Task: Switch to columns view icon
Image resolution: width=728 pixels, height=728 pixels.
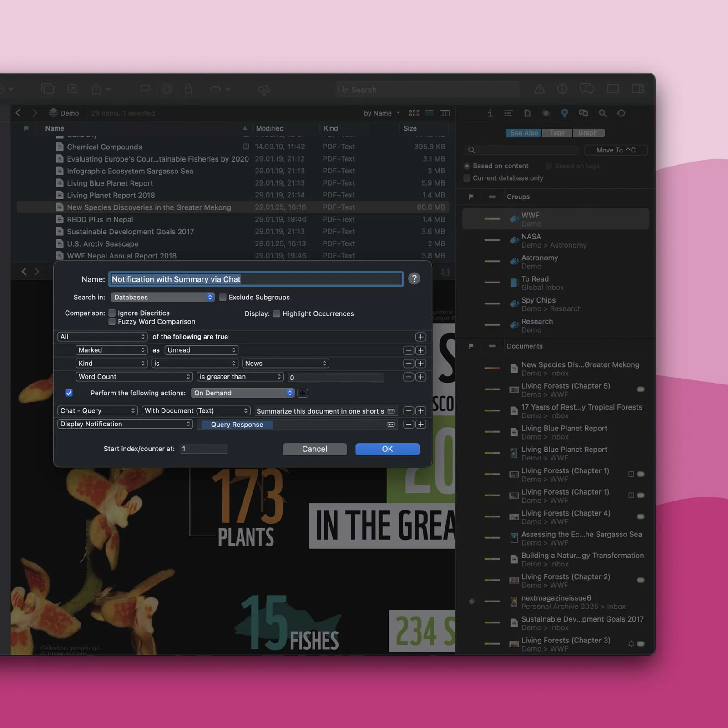Action: 445,113
